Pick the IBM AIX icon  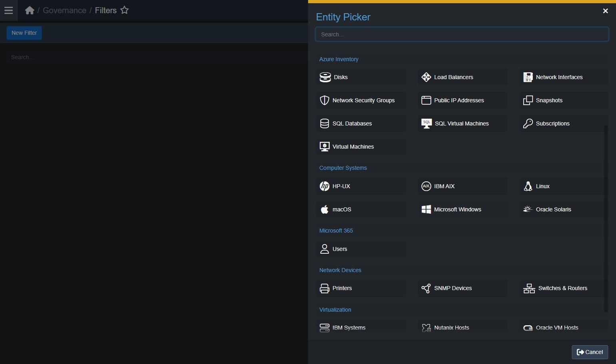tap(426, 186)
